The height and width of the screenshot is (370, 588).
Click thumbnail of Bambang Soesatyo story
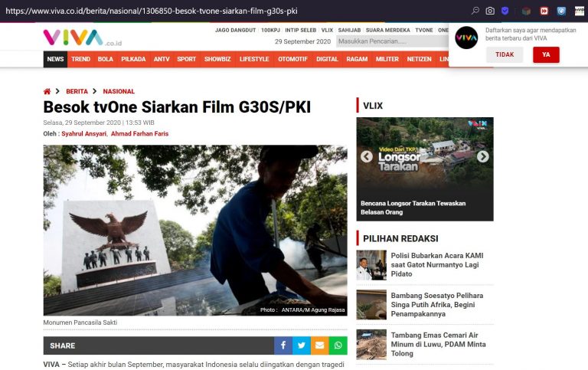pyautogui.click(x=371, y=305)
